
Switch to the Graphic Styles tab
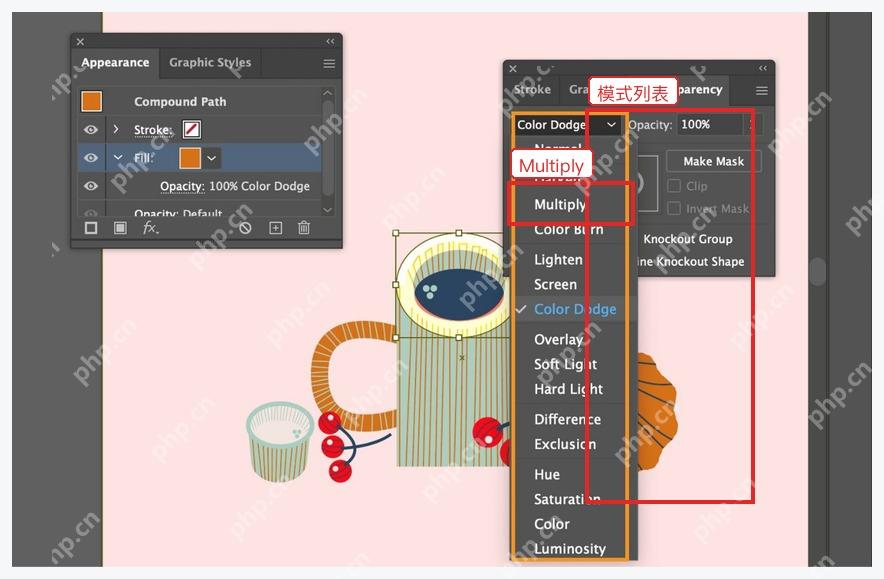(210, 63)
